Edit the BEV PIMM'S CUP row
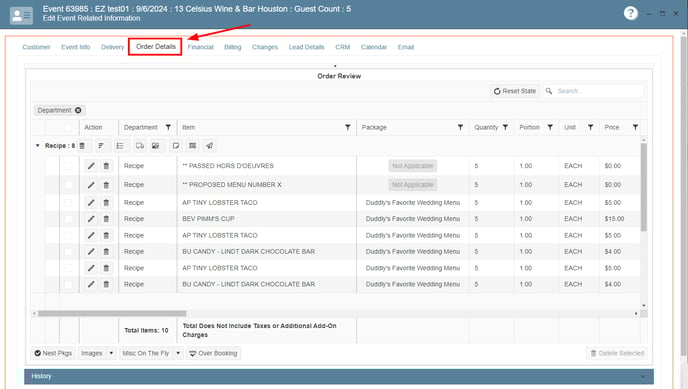The width and height of the screenshot is (688, 389). [91, 219]
